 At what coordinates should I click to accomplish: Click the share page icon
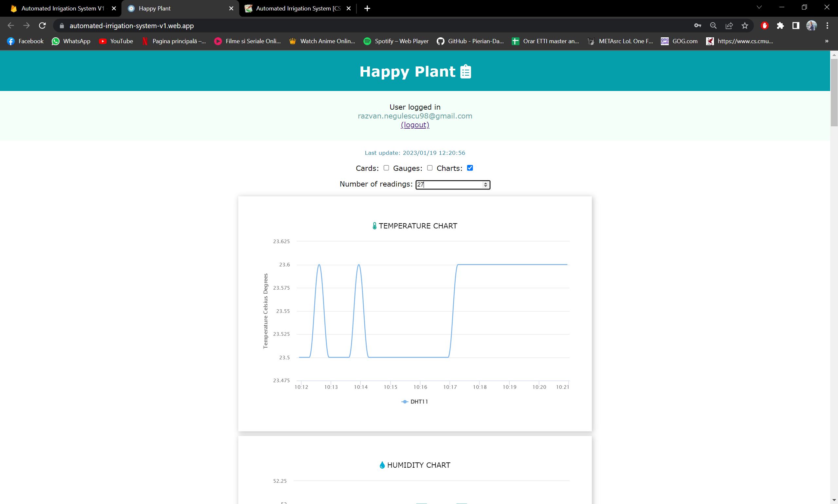[x=729, y=26]
